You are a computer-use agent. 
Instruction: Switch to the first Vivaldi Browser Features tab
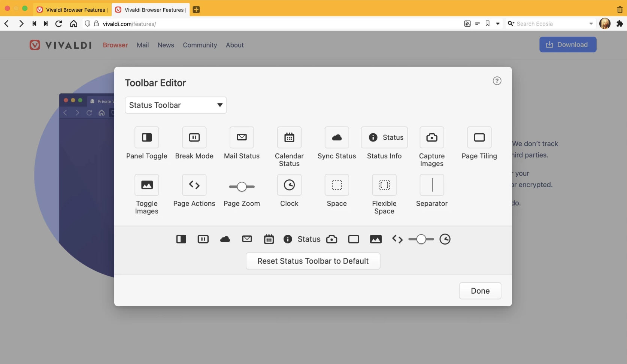(73, 10)
